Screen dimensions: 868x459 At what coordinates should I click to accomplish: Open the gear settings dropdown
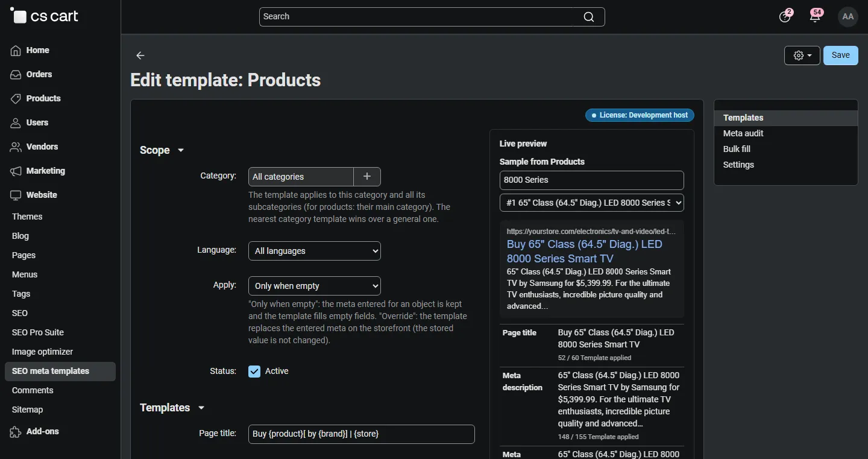coord(802,55)
